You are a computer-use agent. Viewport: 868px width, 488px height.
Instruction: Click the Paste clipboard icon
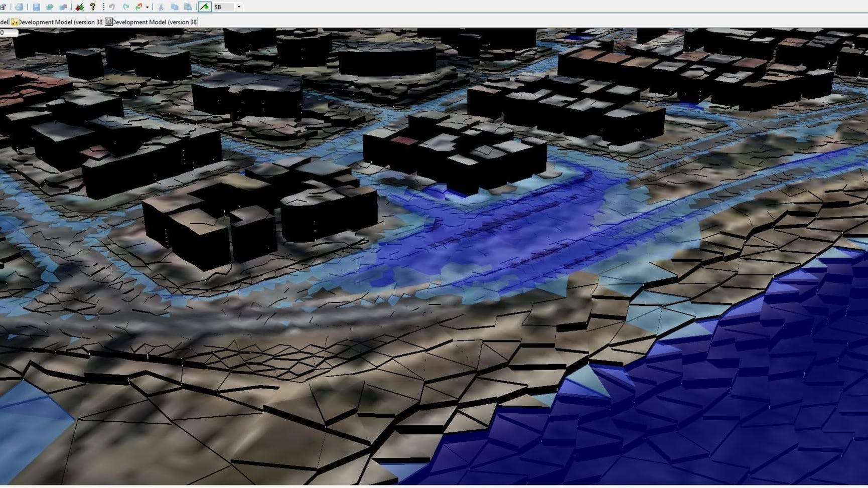(188, 7)
